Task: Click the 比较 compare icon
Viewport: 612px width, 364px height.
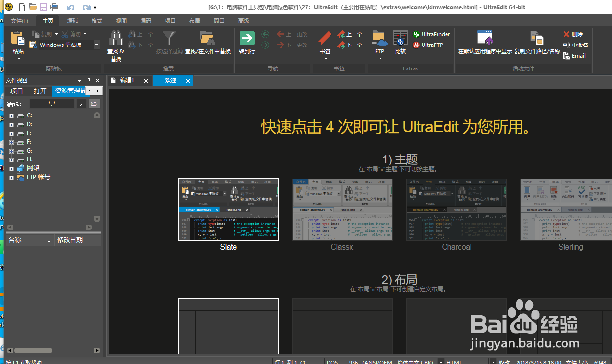Action: coord(400,38)
